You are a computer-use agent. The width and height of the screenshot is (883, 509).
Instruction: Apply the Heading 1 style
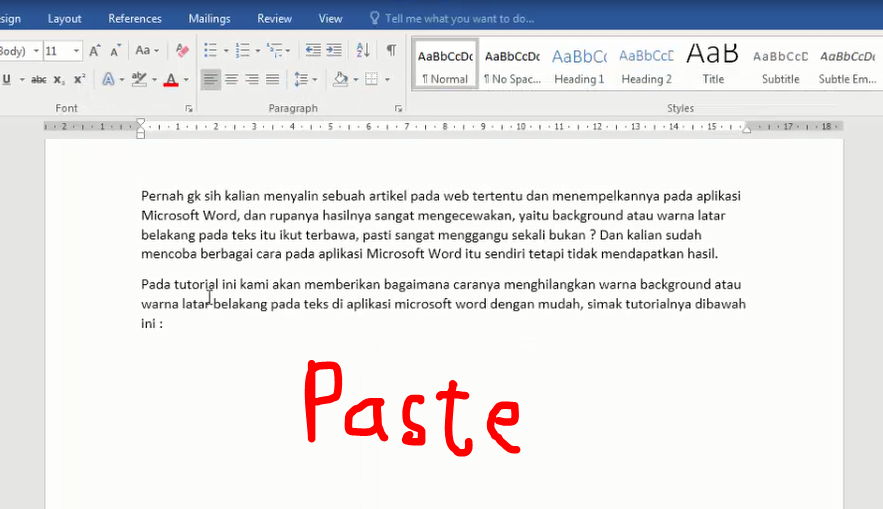(579, 64)
